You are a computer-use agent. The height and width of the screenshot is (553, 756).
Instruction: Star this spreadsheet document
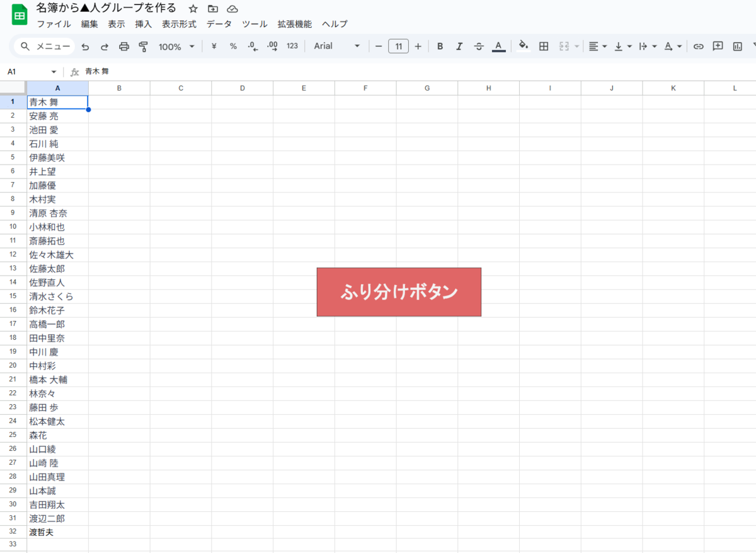click(193, 9)
